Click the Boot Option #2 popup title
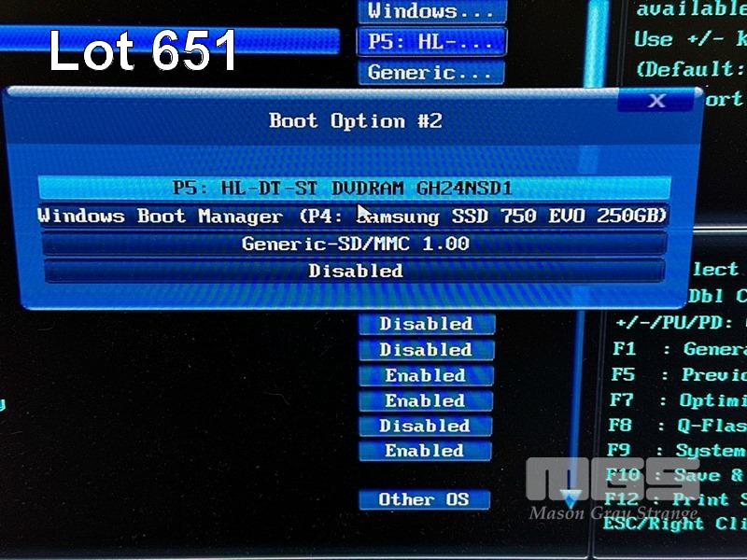This screenshot has width=747, height=560. click(355, 120)
